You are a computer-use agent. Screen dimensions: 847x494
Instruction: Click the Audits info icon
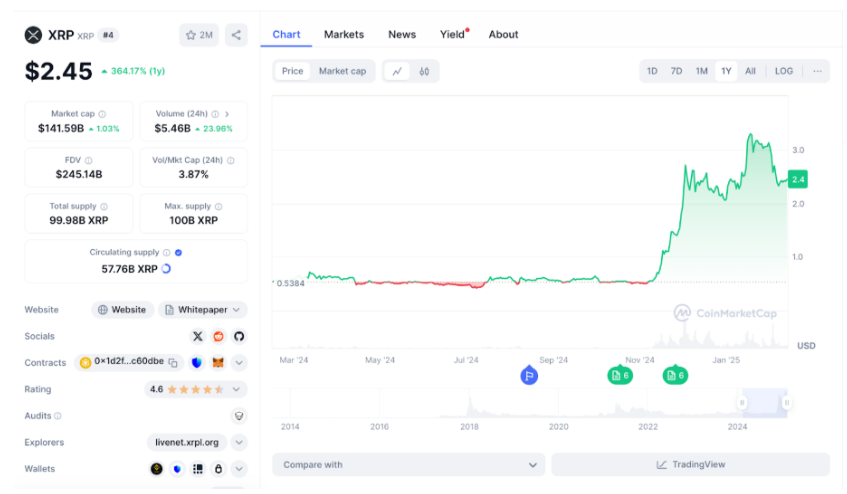tap(58, 416)
